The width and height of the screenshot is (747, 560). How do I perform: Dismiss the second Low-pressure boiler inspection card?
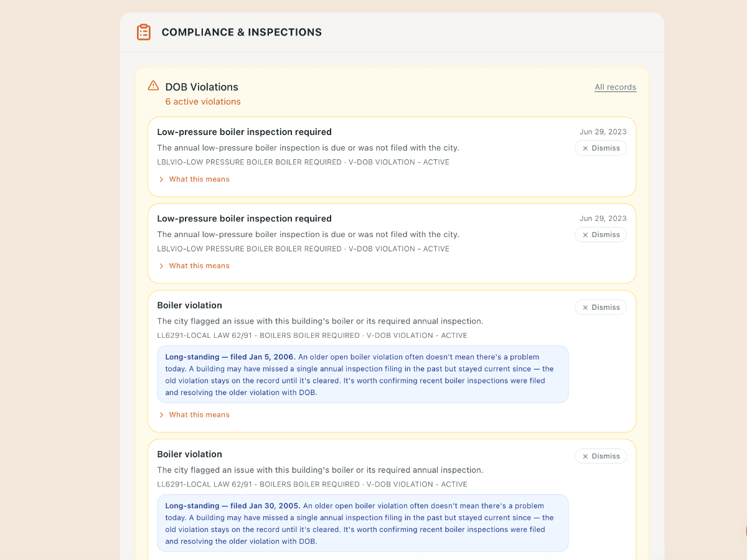[601, 235]
